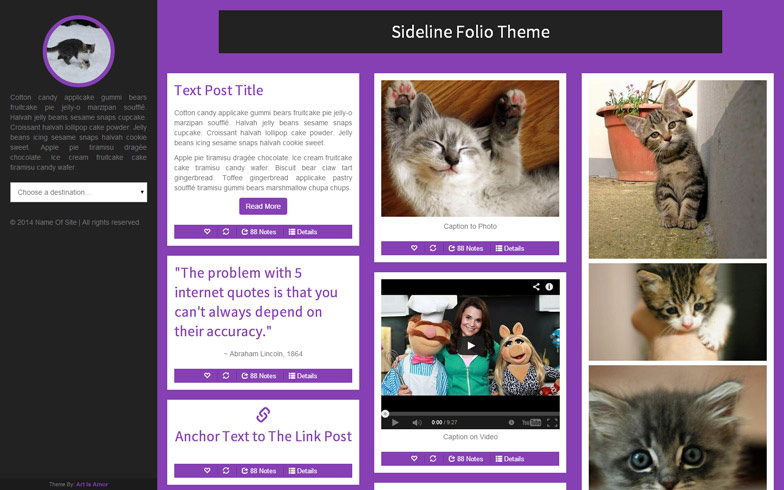Open the Anchor Text to The Link Post link
This screenshot has height=490, width=784.
pos(263,436)
